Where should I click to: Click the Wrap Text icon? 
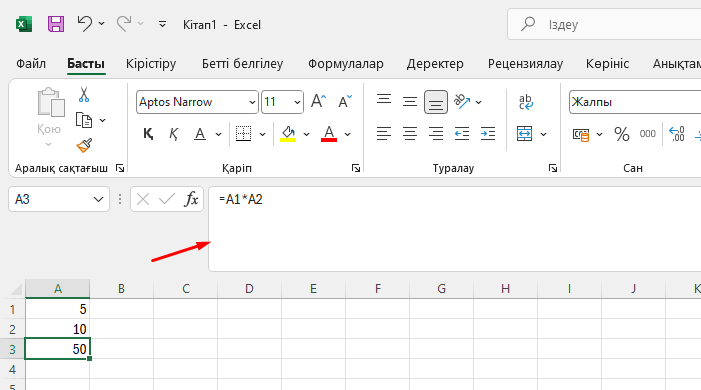(x=526, y=102)
